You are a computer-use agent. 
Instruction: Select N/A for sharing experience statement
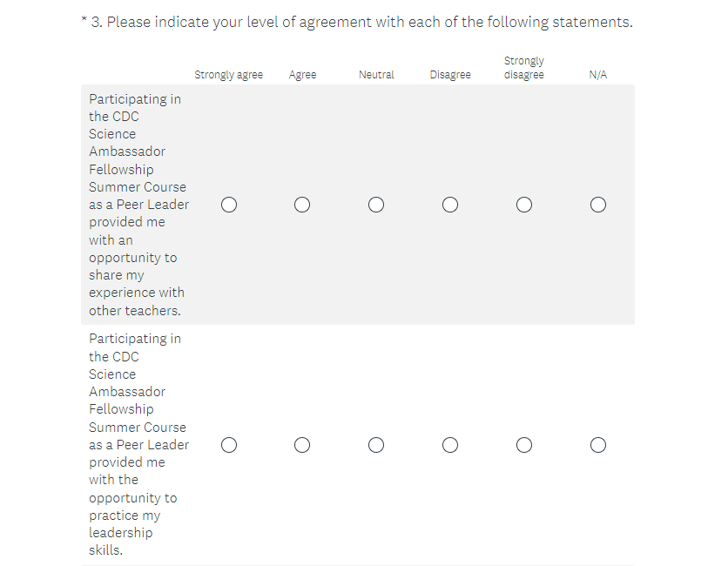coord(598,205)
